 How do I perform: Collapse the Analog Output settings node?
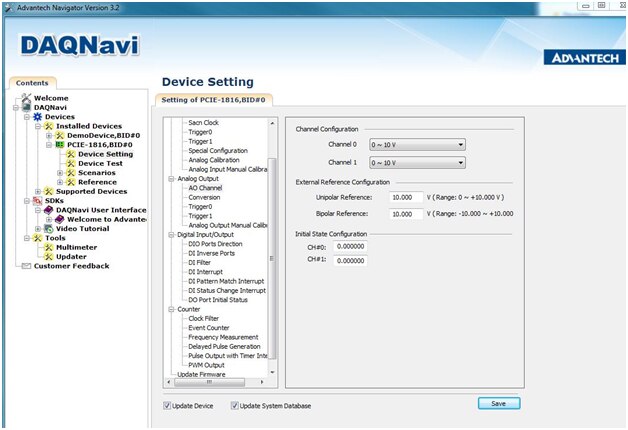point(171,179)
